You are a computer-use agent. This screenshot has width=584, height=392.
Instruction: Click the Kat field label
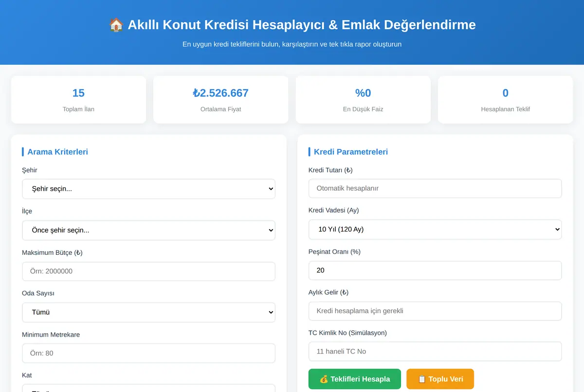pos(27,375)
